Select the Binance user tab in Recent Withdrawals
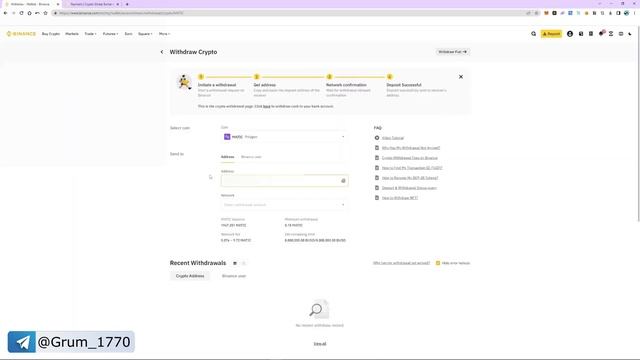 (234, 276)
